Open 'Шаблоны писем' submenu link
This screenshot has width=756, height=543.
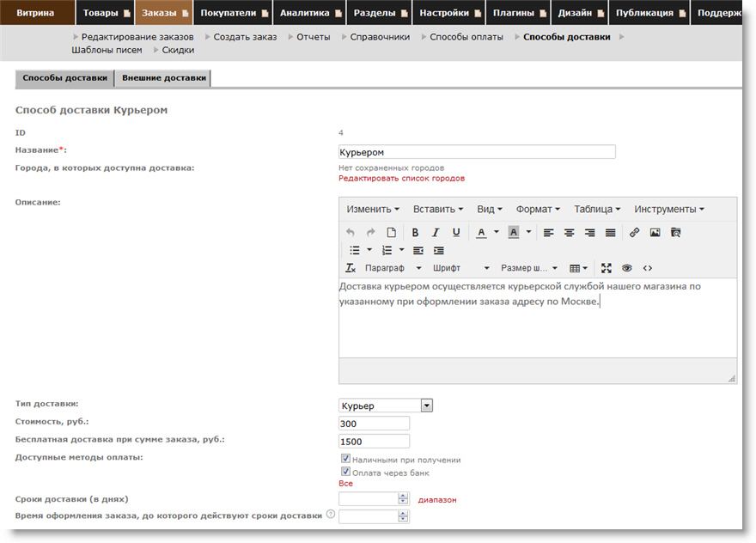coord(107,50)
